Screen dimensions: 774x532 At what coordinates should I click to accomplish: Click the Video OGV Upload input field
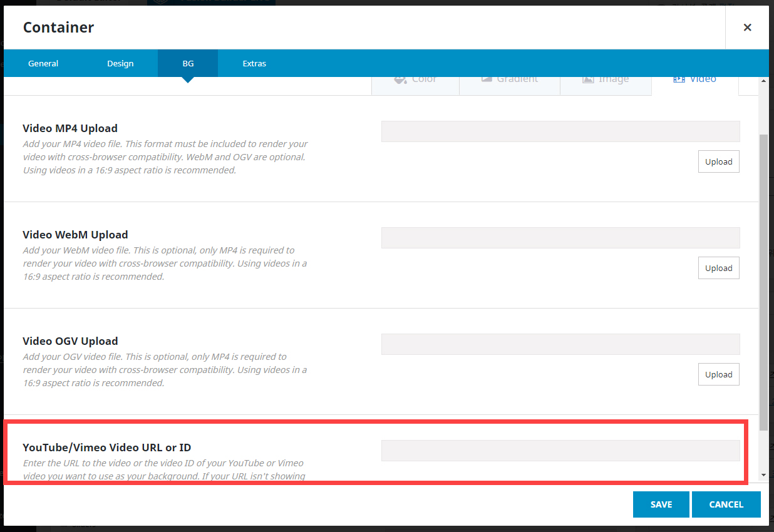coord(560,344)
